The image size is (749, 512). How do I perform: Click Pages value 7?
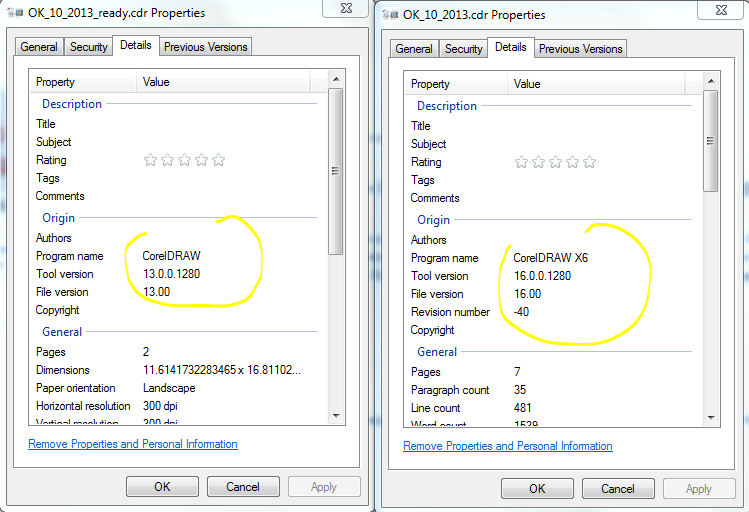point(517,372)
